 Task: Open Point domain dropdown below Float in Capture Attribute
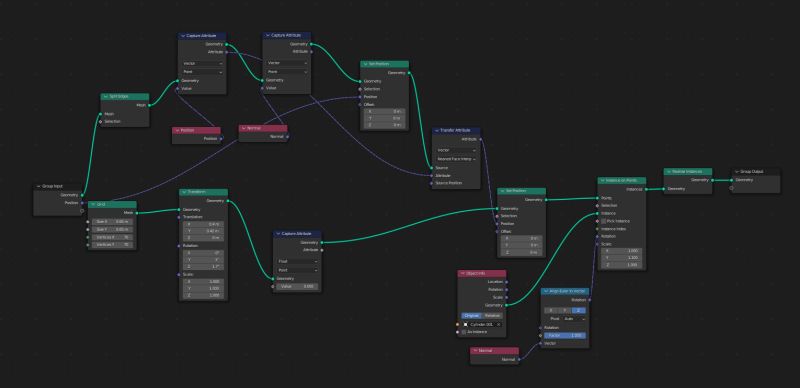297,270
